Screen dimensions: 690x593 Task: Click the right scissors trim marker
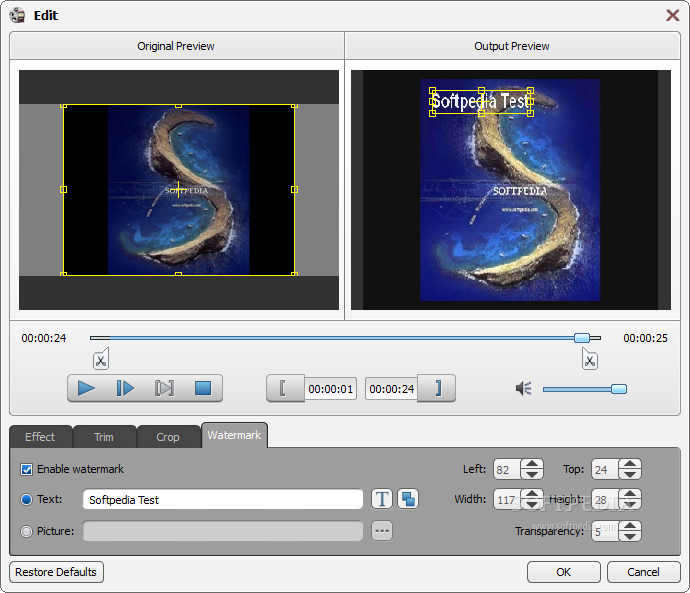[590, 359]
